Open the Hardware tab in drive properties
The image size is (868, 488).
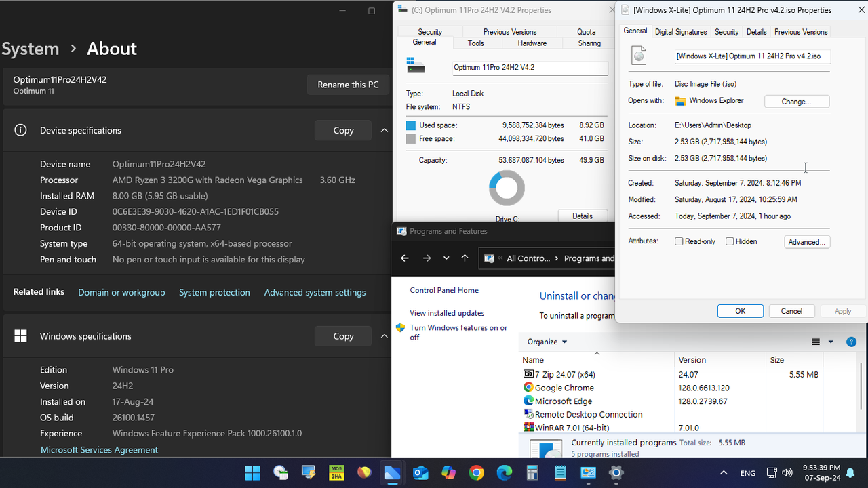pos(532,43)
